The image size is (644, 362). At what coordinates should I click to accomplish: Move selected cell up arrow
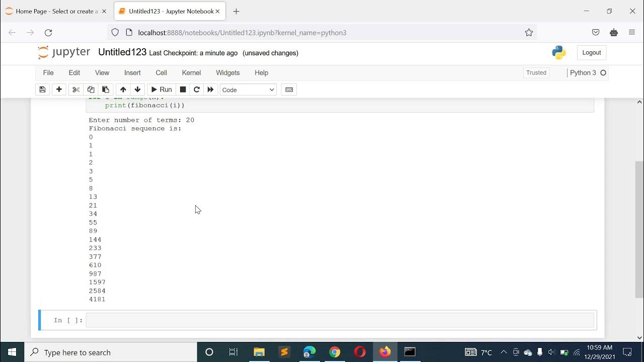coord(123,89)
